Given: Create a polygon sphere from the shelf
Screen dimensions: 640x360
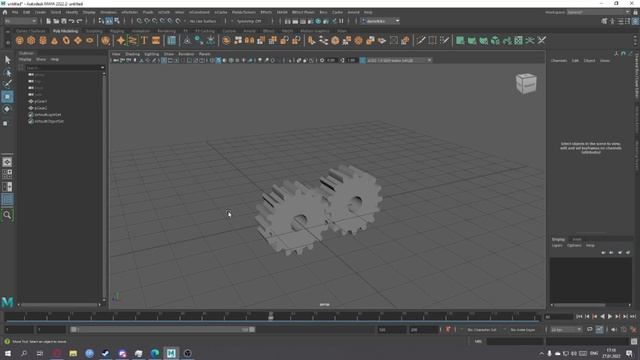Looking at the screenshot, I should coord(19,40).
